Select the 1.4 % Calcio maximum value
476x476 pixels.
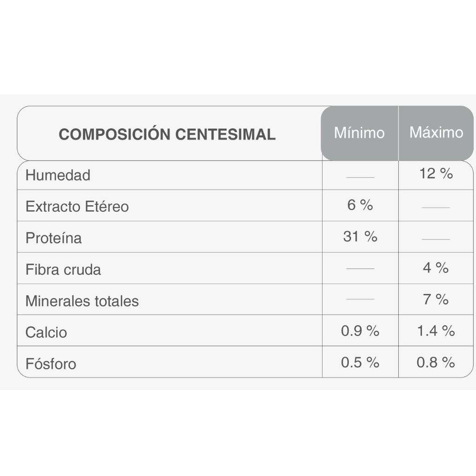tap(436, 331)
